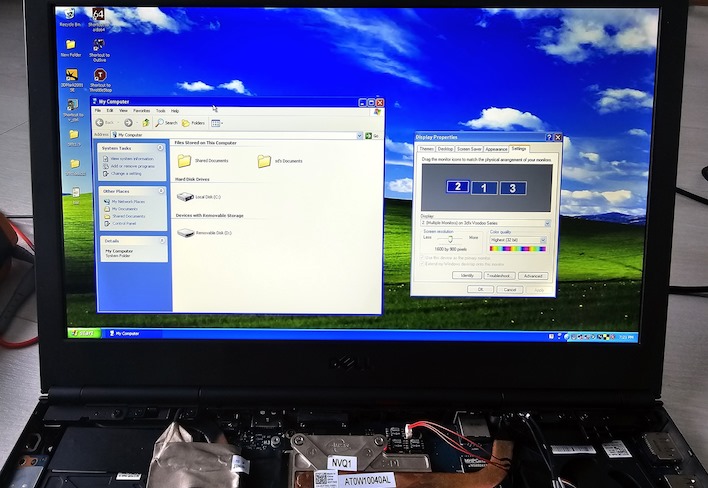Switch to the Screen Saver tab

pos(469,149)
